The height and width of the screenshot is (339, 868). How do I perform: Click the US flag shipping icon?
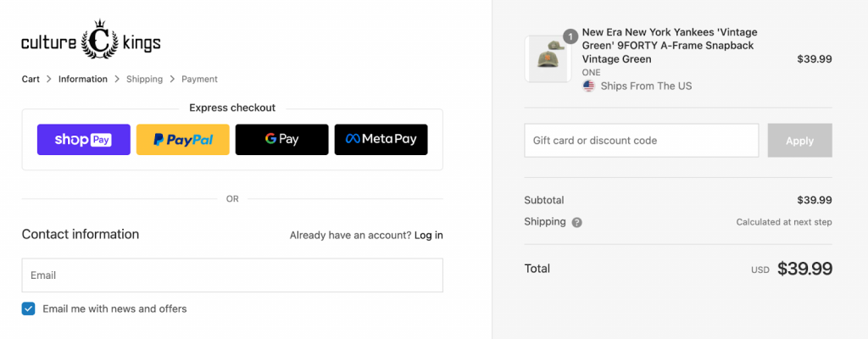pyautogui.click(x=588, y=86)
